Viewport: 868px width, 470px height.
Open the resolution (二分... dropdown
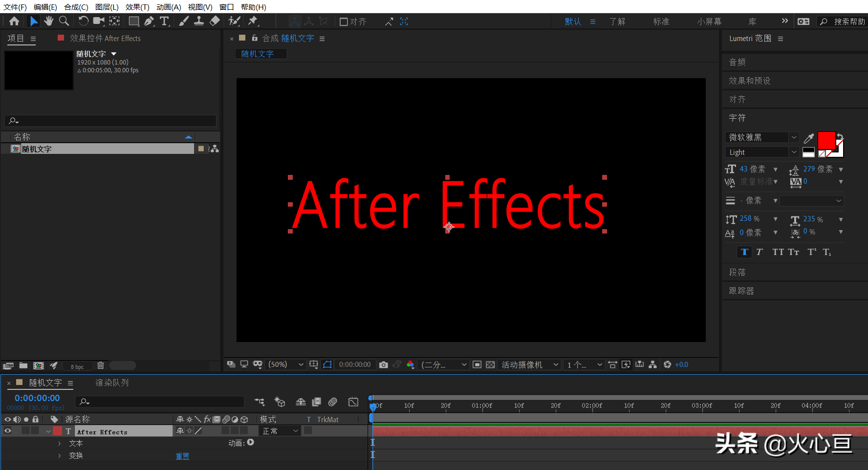click(x=444, y=364)
